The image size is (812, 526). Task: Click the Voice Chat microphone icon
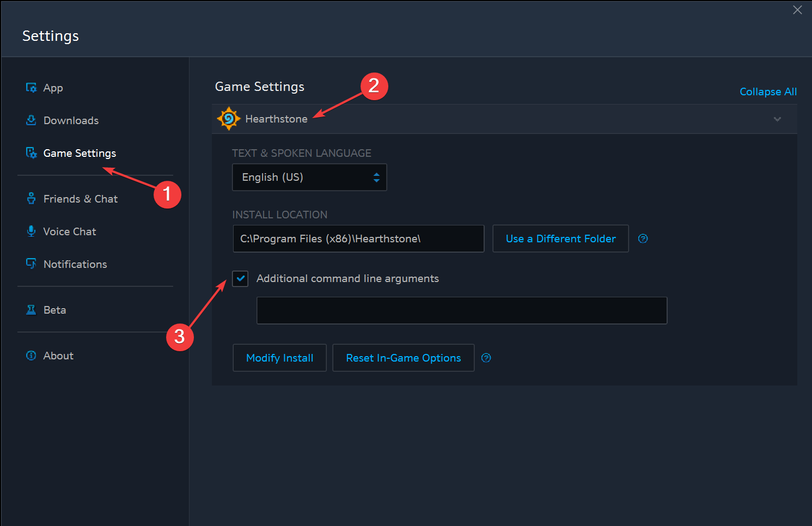click(32, 231)
